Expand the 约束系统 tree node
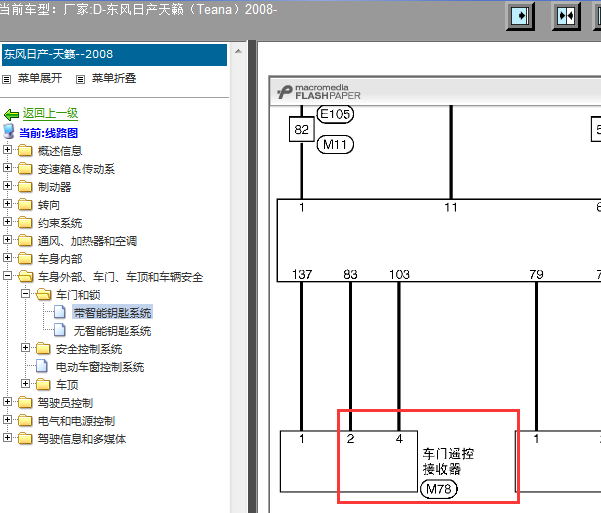 tap(7, 222)
